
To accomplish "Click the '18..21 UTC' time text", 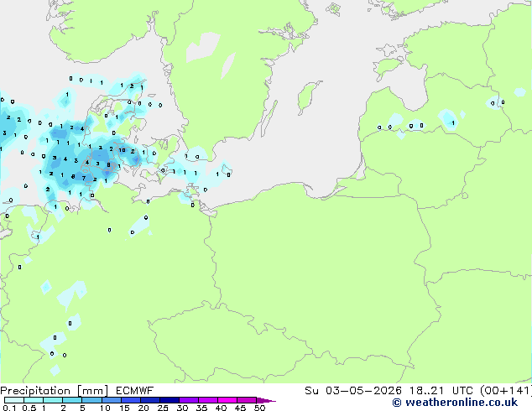I will tap(441, 391).
